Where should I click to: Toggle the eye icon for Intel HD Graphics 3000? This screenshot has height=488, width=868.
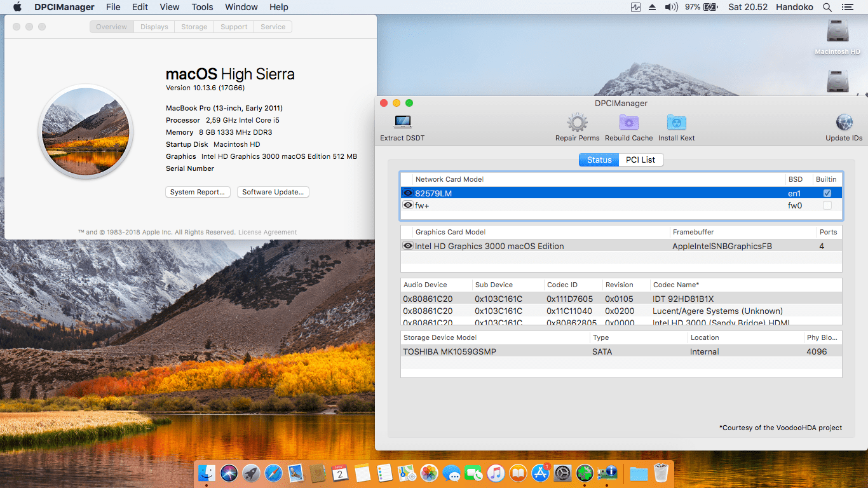pos(407,246)
